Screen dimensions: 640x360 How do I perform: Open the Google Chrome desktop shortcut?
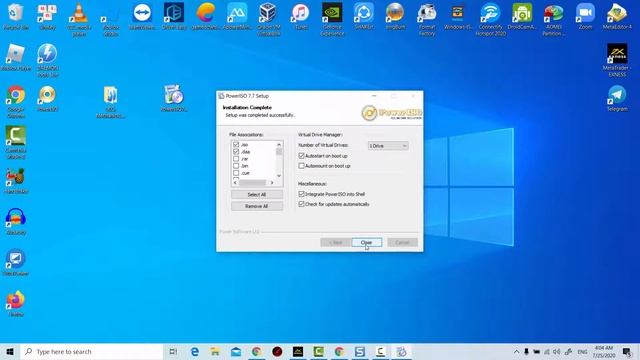coord(16,102)
